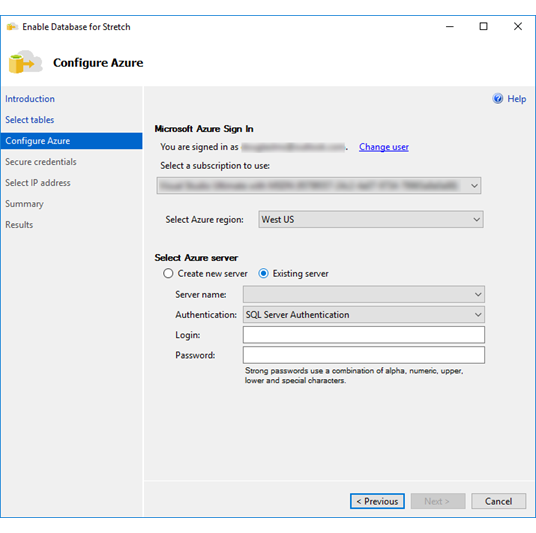The height and width of the screenshot is (533, 536).
Task: Click into the Password field
Action: 364,355
